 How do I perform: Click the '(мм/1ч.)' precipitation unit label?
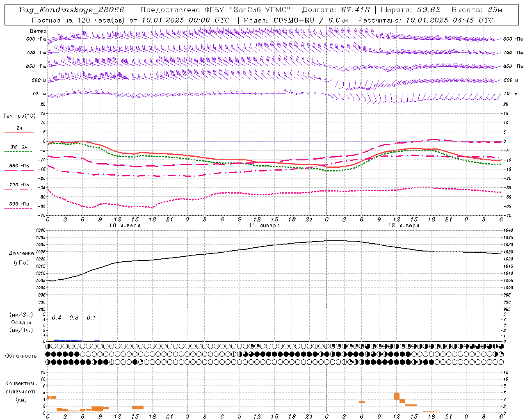tap(21, 330)
